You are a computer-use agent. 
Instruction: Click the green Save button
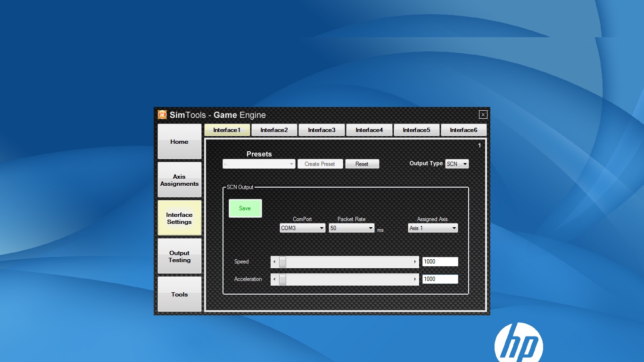[x=245, y=208]
